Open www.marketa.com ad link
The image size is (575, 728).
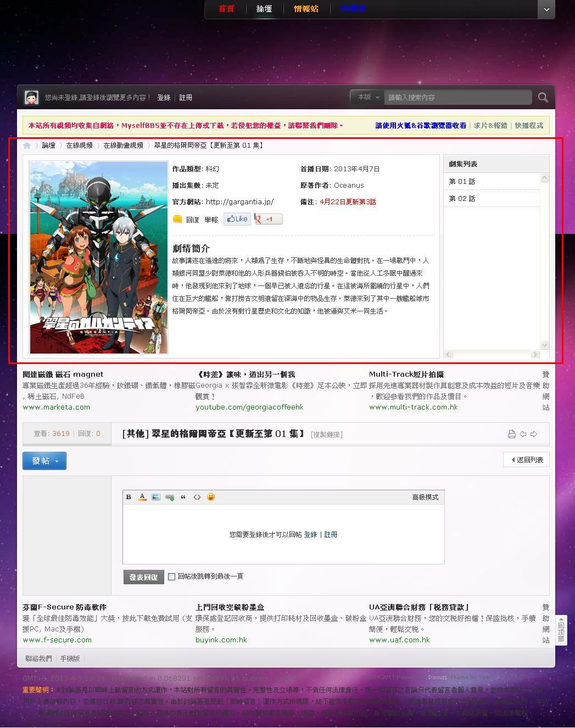(56, 407)
